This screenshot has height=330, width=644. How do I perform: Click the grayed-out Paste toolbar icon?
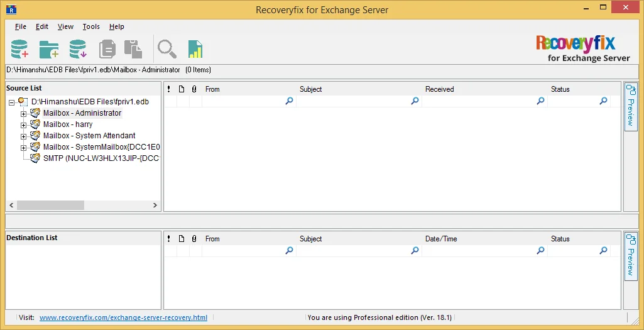tap(133, 49)
